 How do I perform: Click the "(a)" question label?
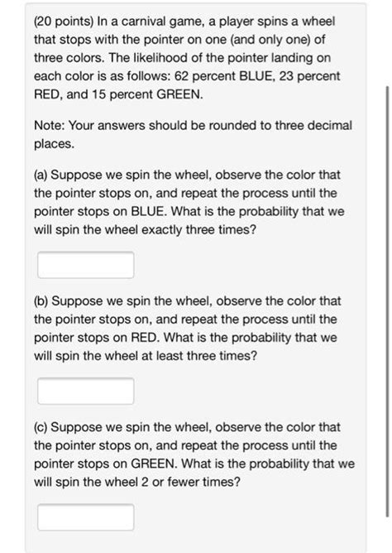[41, 175]
